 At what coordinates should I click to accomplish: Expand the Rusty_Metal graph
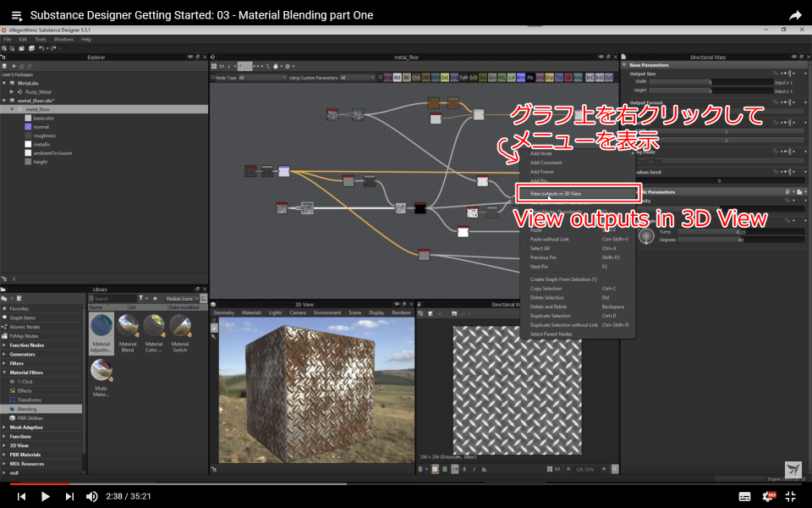(12, 91)
